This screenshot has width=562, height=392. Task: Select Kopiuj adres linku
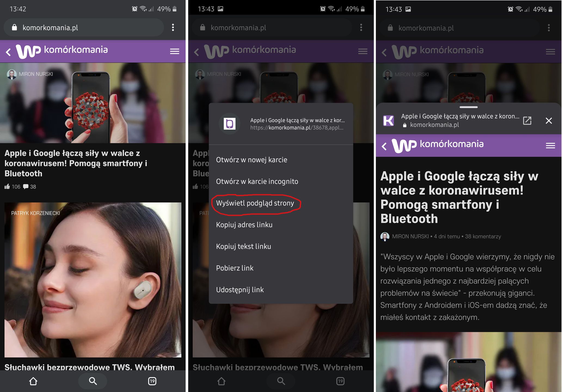click(x=281, y=225)
